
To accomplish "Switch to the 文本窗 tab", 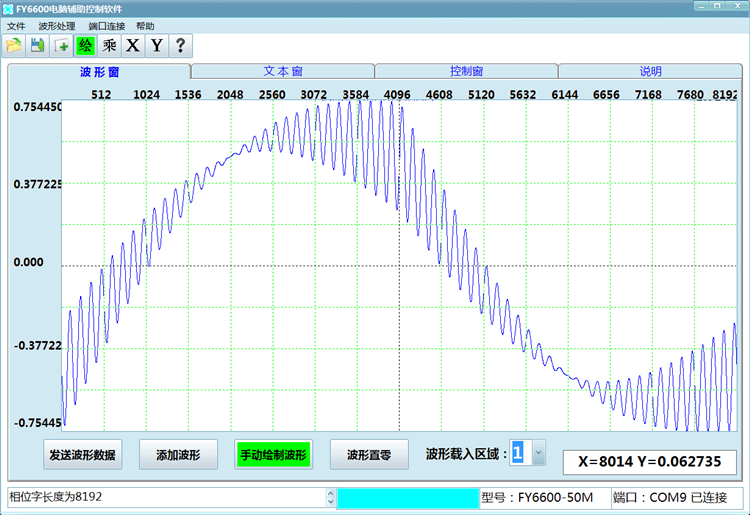I will 283,72.
